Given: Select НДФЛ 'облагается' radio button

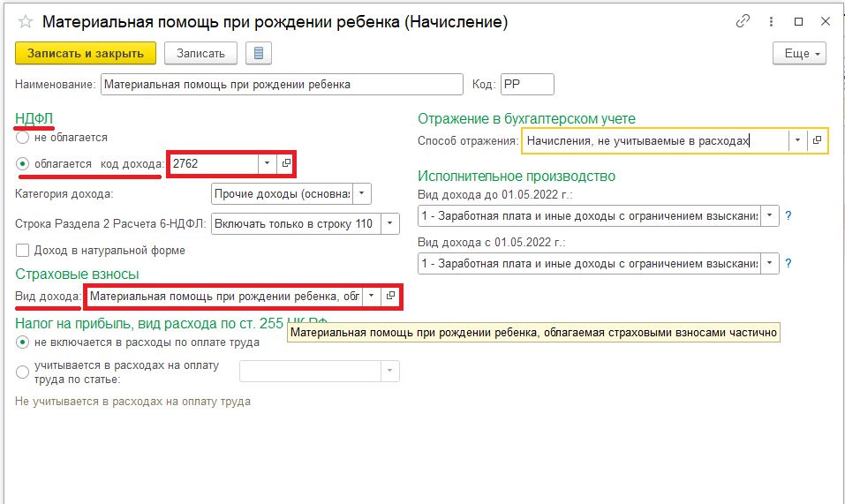Looking at the screenshot, I should tap(22, 163).
